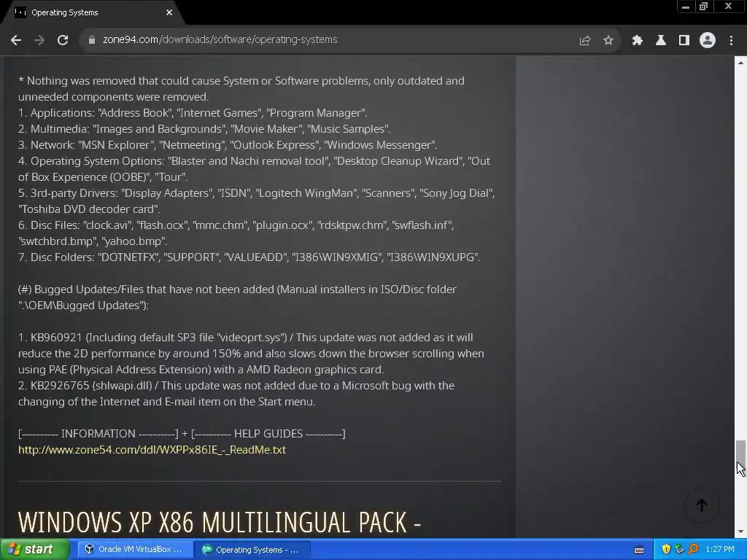Screen dimensions: 747x560
Task: Switch to Oracle VM VirtualBox taskbar window
Action: [x=134, y=550]
